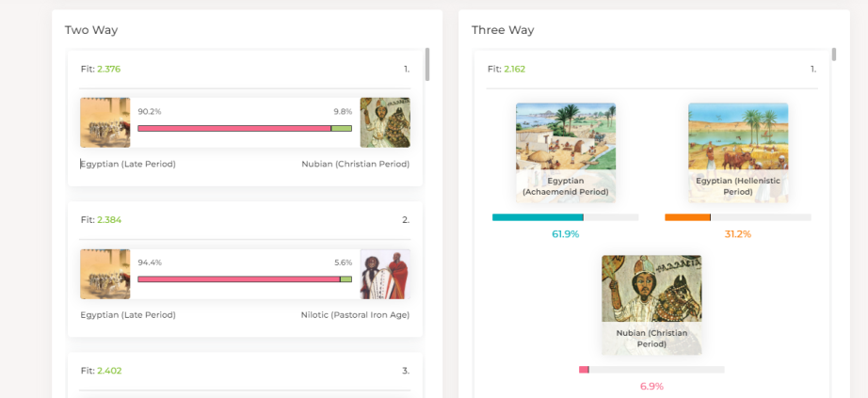Click the 90.2% / 9.8% proportion bar

coord(245,128)
